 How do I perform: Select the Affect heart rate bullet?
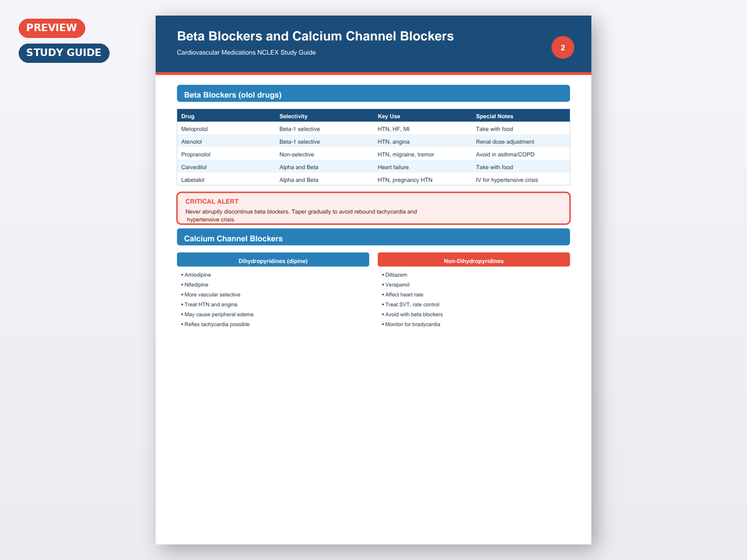[403, 294]
